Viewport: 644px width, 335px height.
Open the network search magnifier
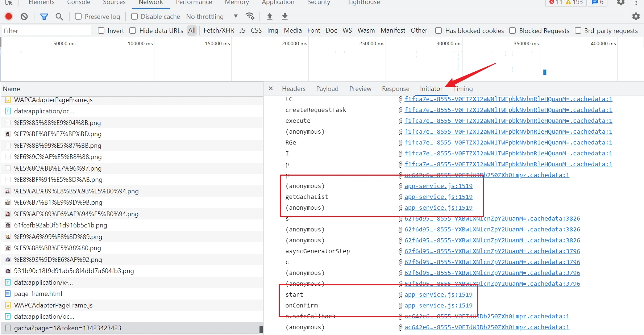click(59, 16)
